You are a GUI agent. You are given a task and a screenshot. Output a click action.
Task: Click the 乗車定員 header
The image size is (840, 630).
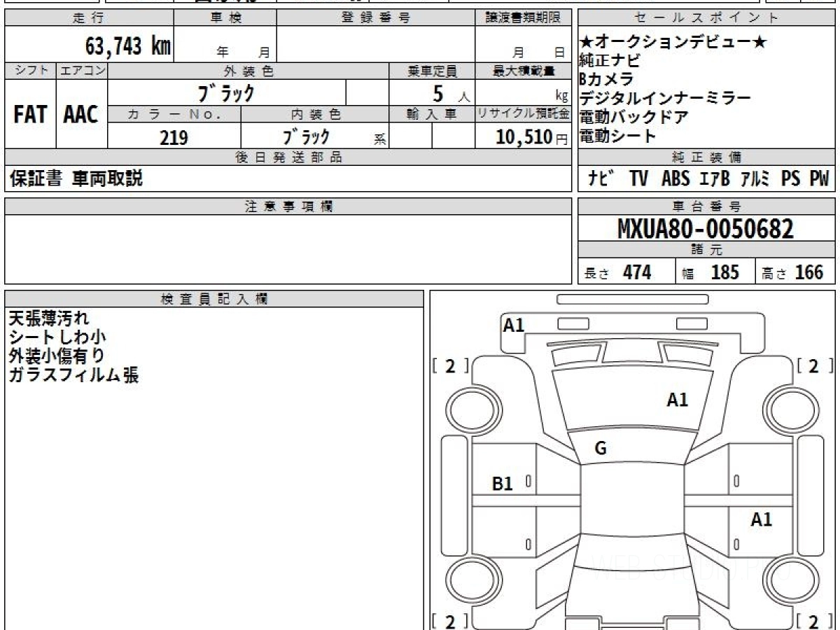[x=432, y=71]
